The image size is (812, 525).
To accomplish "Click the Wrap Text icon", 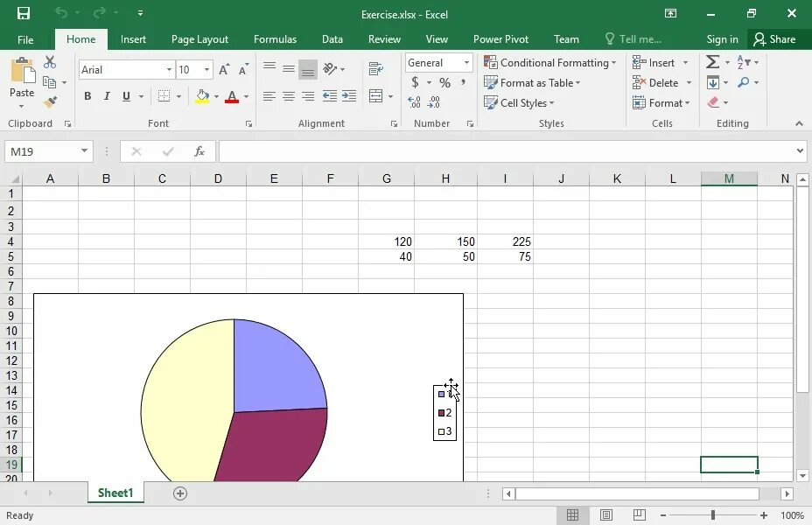I will coord(376,69).
